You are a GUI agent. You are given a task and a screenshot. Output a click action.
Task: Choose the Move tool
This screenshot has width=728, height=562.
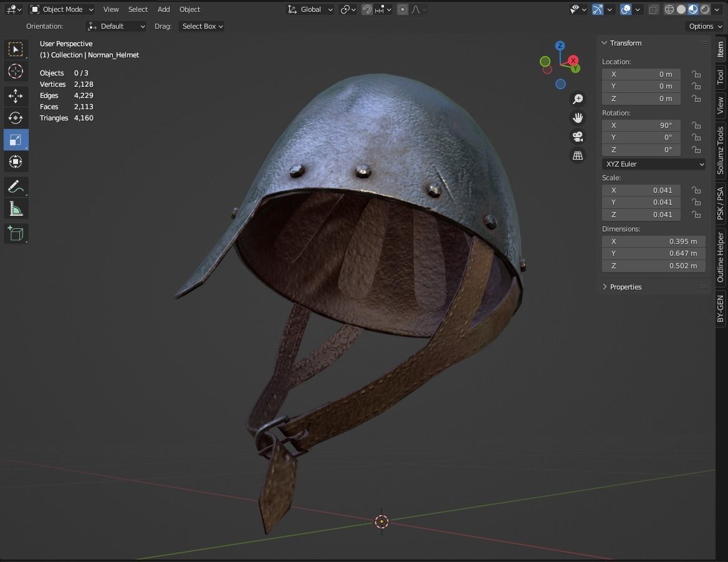click(16, 95)
